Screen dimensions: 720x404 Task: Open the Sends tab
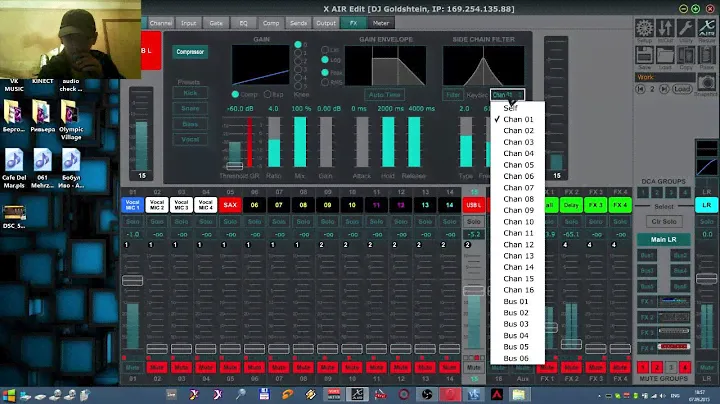(x=298, y=22)
